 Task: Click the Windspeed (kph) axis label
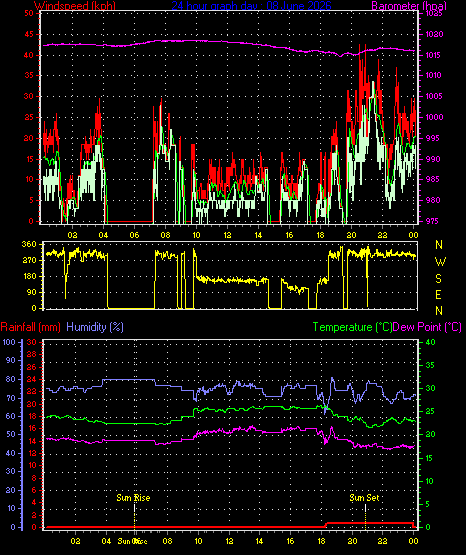click(75, 5)
